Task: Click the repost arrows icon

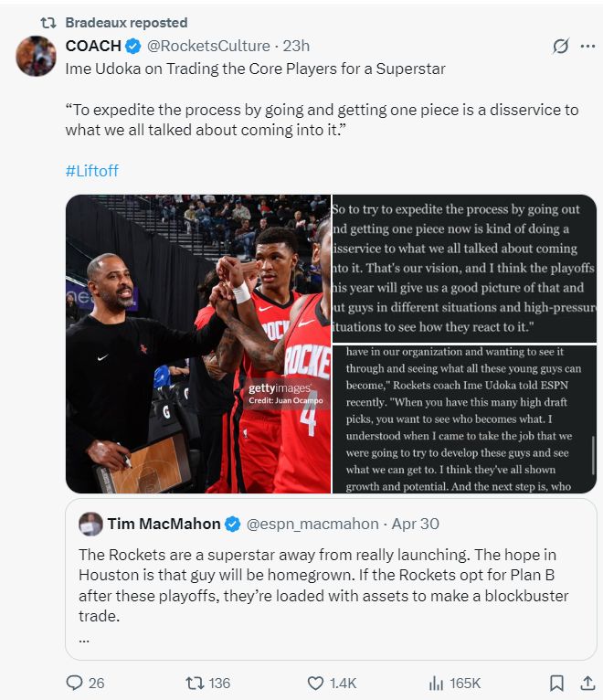Action: point(195,683)
